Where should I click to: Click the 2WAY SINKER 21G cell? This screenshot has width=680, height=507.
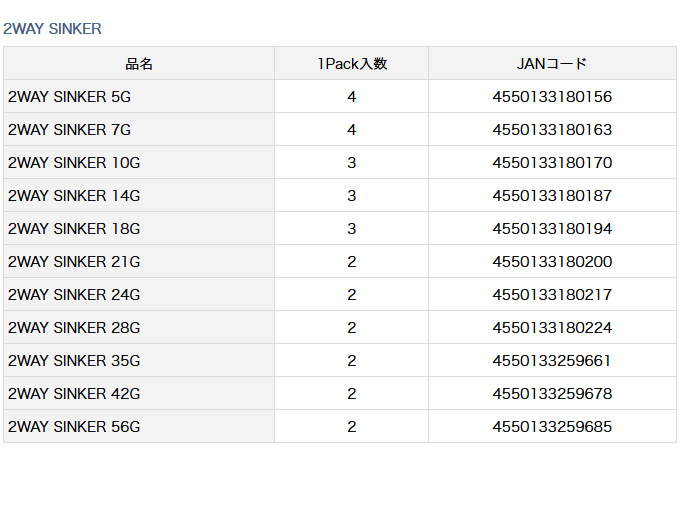pos(73,262)
